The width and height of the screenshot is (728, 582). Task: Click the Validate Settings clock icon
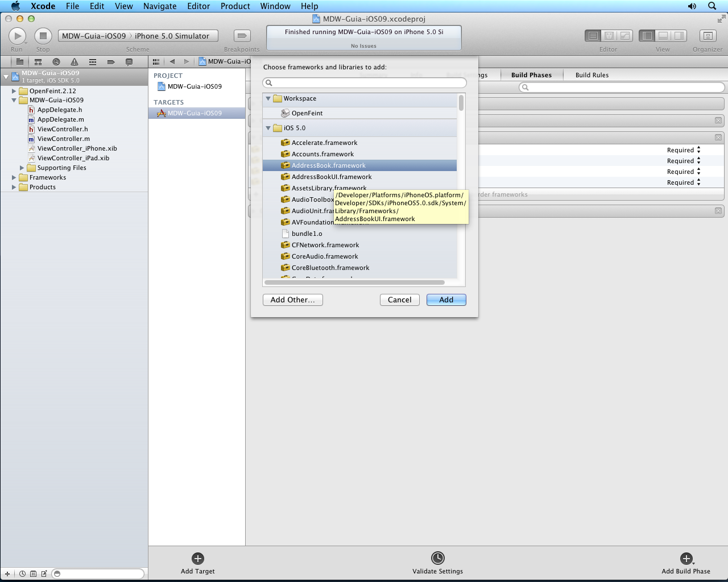(x=437, y=558)
